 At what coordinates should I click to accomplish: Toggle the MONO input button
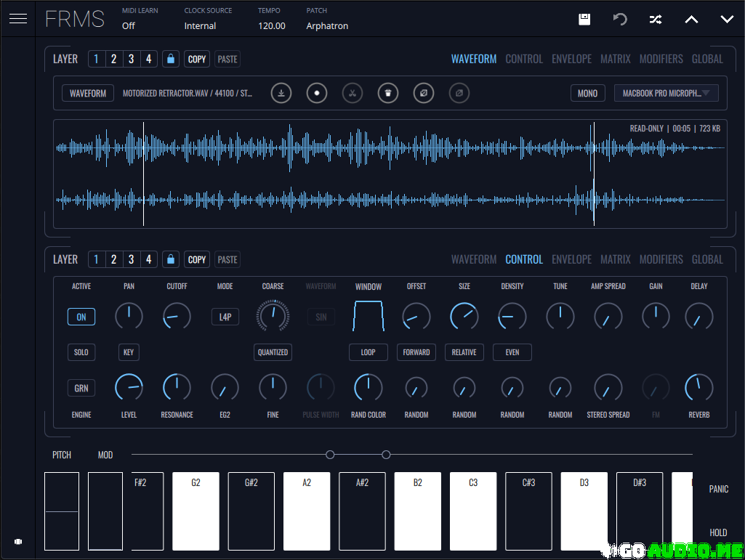[587, 93]
